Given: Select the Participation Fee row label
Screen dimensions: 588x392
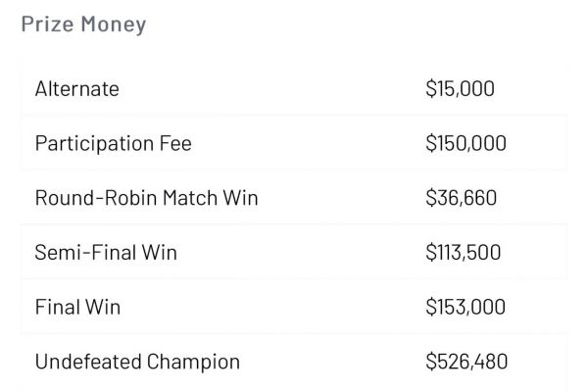Looking at the screenshot, I should pos(114,144).
